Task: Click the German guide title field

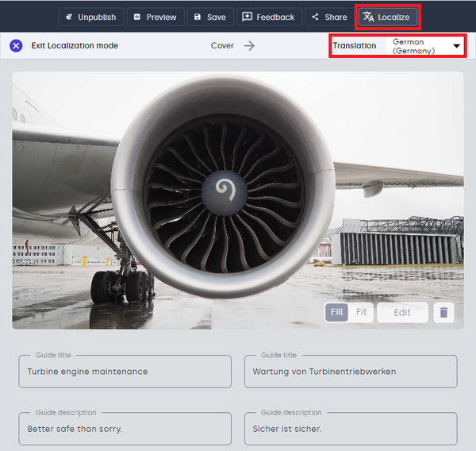Action: [x=350, y=371]
